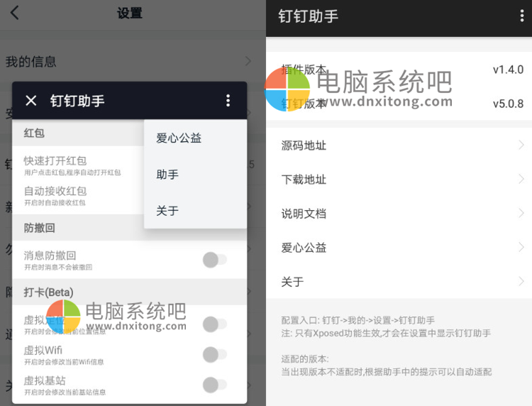The height and width of the screenshot is (406, 532).
Task: Go back from the Settings screen
Action: pyautogui.click(x=15, y=13)
